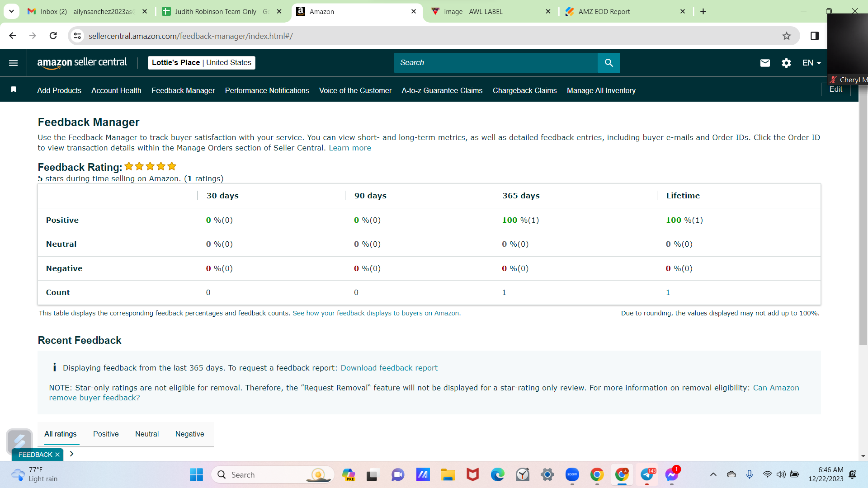
Task: Click the page vertical scrollbar
Action: point(863,217)
